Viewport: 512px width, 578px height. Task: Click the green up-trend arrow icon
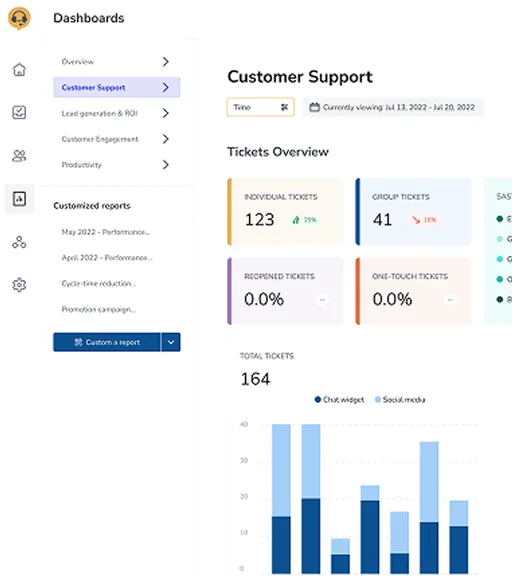point(296,220)
